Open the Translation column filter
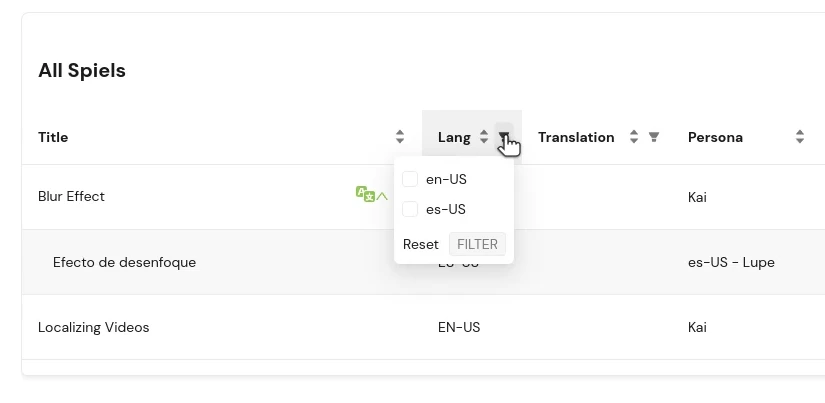This screenshot has width=825, height=403. (654, 137)
